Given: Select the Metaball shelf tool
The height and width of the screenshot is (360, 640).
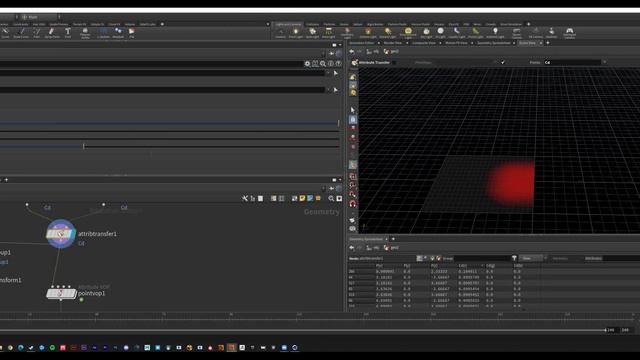Looking at the screenshot, I should coord(118,33).
